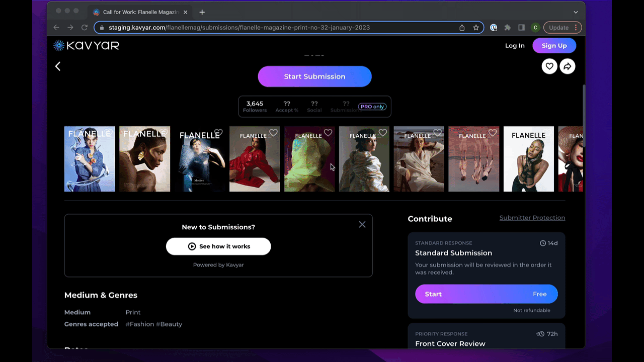Heart the sixth Flanelle cover with the satin jacket
The width and height of the screenshot is (644, 362).
383,133
